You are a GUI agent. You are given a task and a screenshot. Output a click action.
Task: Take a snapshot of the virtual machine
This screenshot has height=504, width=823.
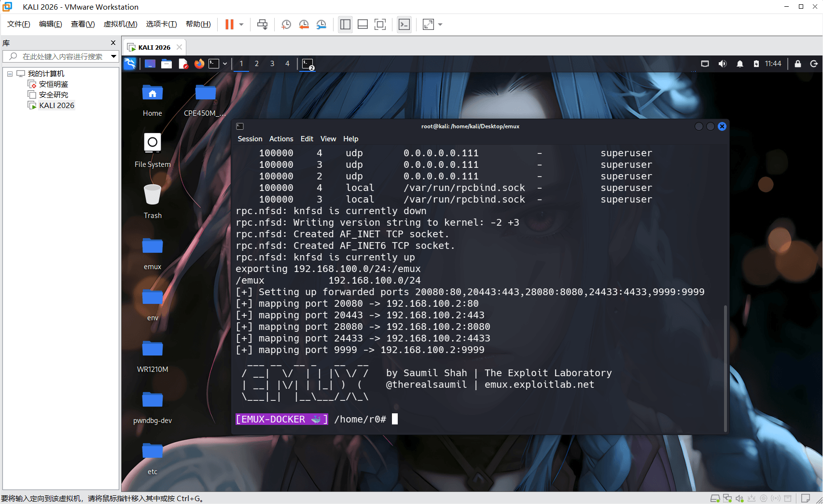tap(286, 25)
